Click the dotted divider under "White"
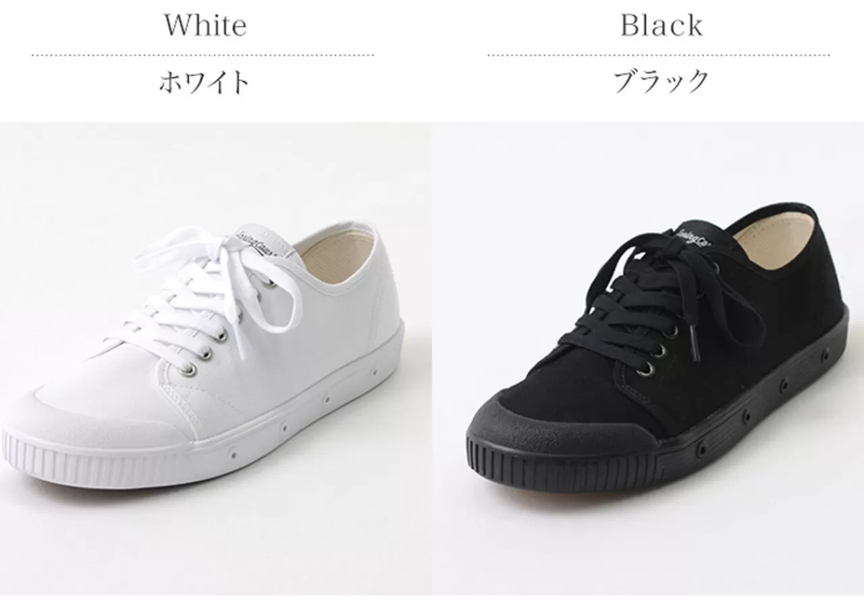Viewport: 864px width, 616px height. 202,55
